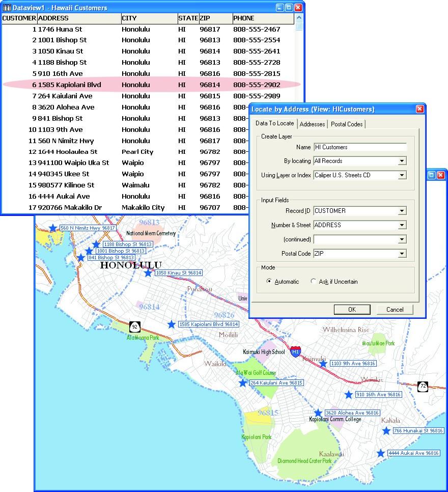Click the star marker for 1585 Kapiolani Blvd
448x492 pixels.
(171, 324)
